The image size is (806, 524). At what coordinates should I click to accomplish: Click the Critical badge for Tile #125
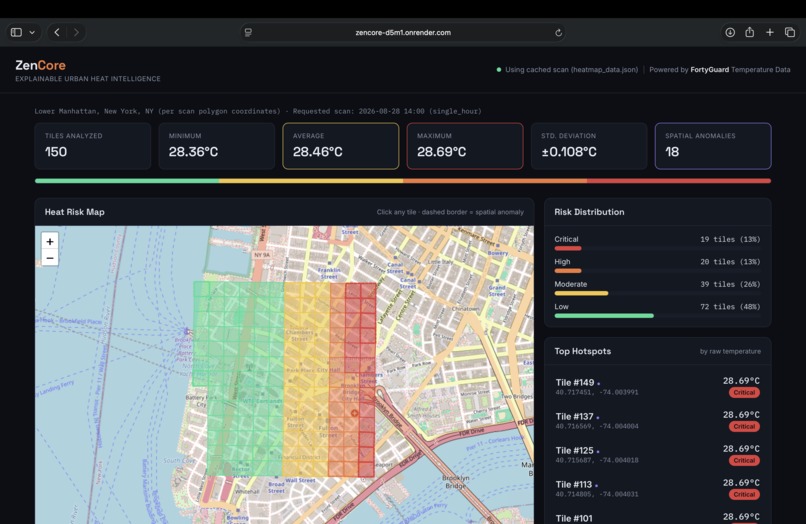click(744, 460)
